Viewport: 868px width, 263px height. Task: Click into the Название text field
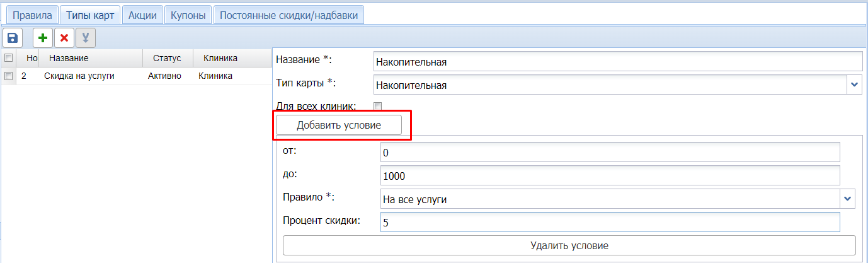pyautogui.click(x=617, y=62)
